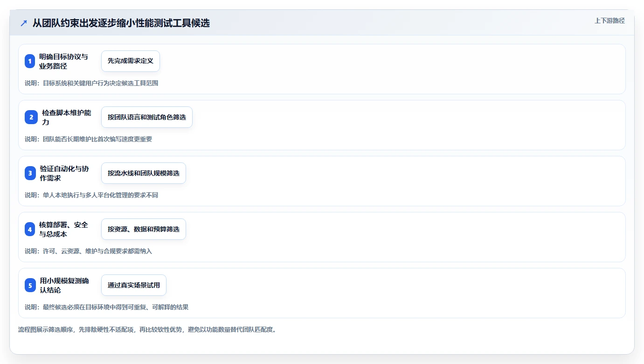Click step heading 明确目标协议与业务路径
The width and height of the screenshot is (644, 364).
coord(63,61)
